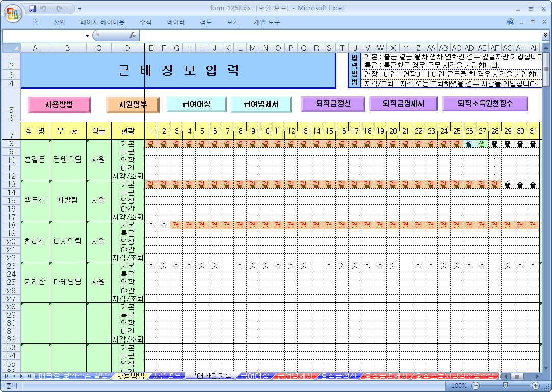Image resolution: width=552 pixels, height=392 pixels.
Task: Expand the Name Box dropdown arrow
Action: click(87, 35)
